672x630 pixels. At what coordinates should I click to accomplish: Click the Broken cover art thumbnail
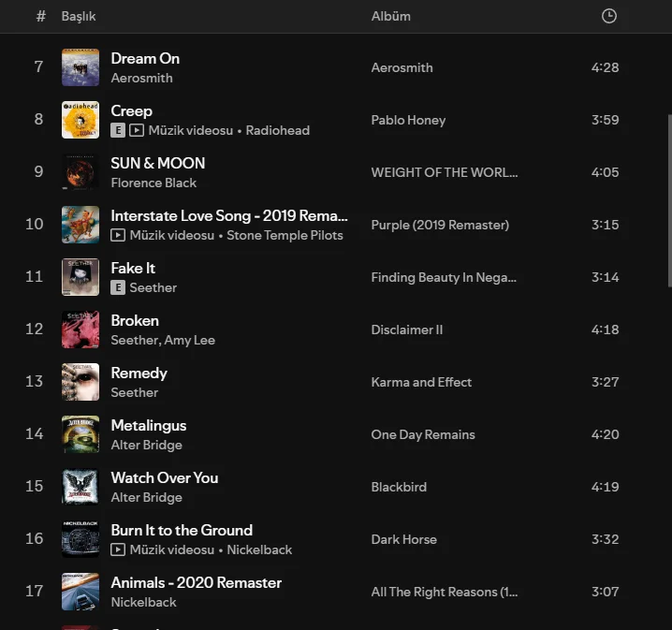tap(80, 330)
